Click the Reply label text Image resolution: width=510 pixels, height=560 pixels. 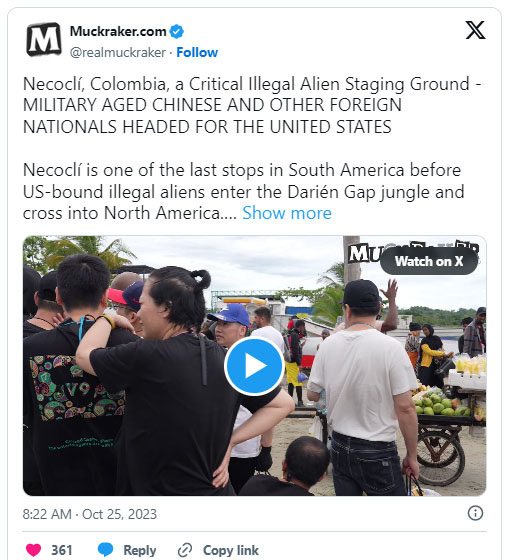tap(140, 550)
